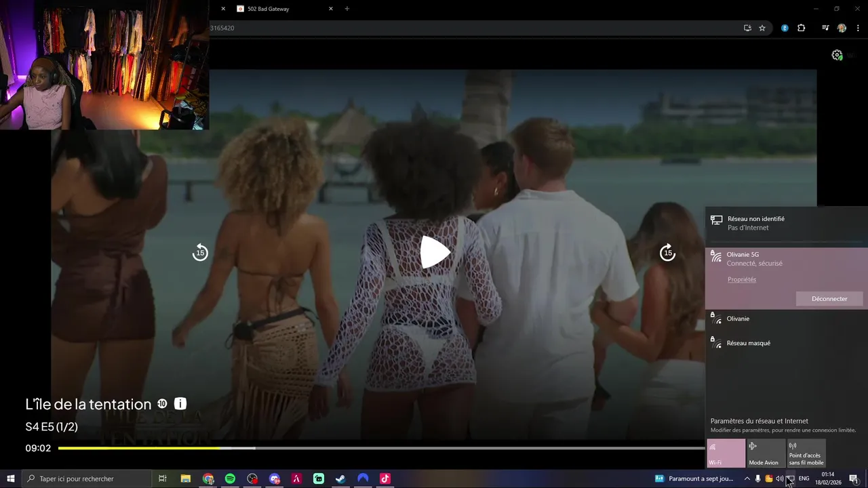Click the age rating 10 badge

[162, 403]
